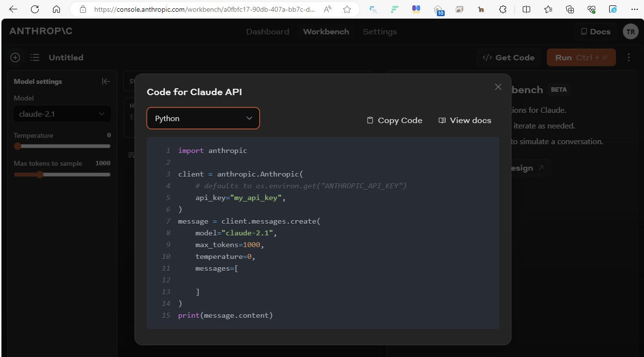The width and height of the screenshot is (644, 357).
Task: Click the dog-shaped extension icon
Action: [481, 9]
